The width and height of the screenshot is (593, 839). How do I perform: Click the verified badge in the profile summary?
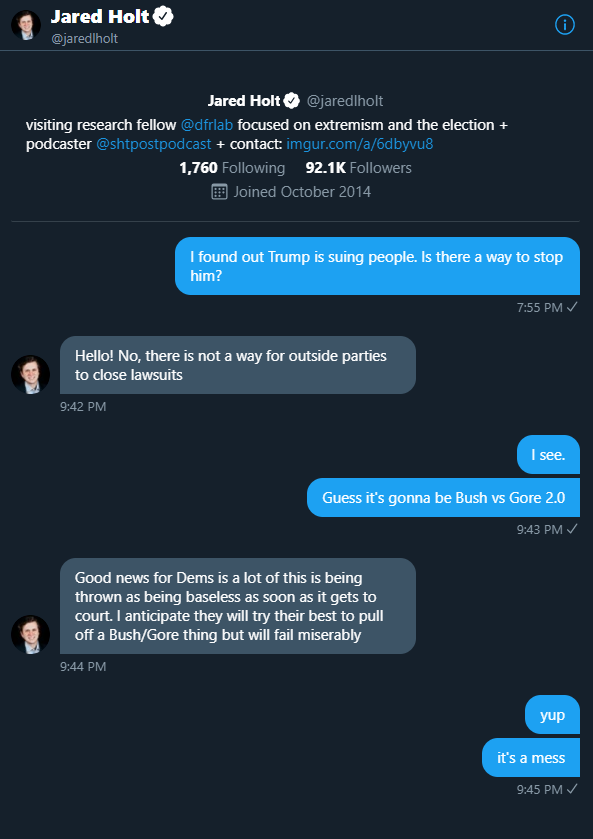[292, 100]
